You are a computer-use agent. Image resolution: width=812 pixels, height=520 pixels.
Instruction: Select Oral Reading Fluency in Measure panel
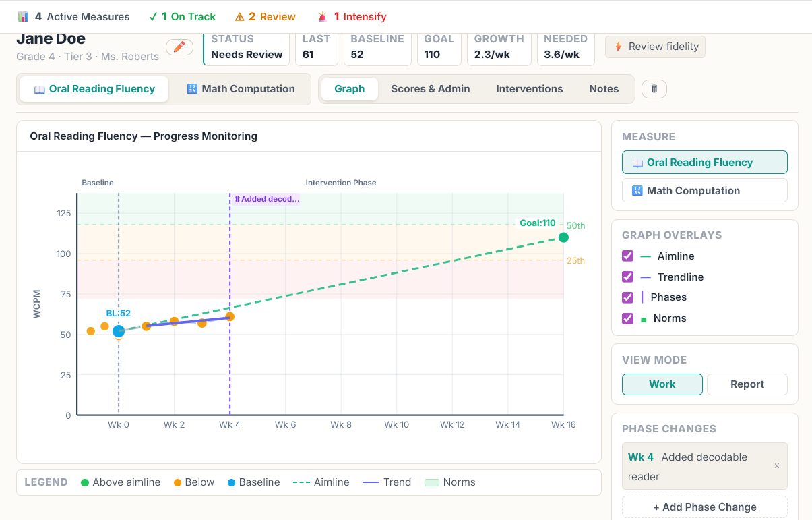tap(704, 163)
